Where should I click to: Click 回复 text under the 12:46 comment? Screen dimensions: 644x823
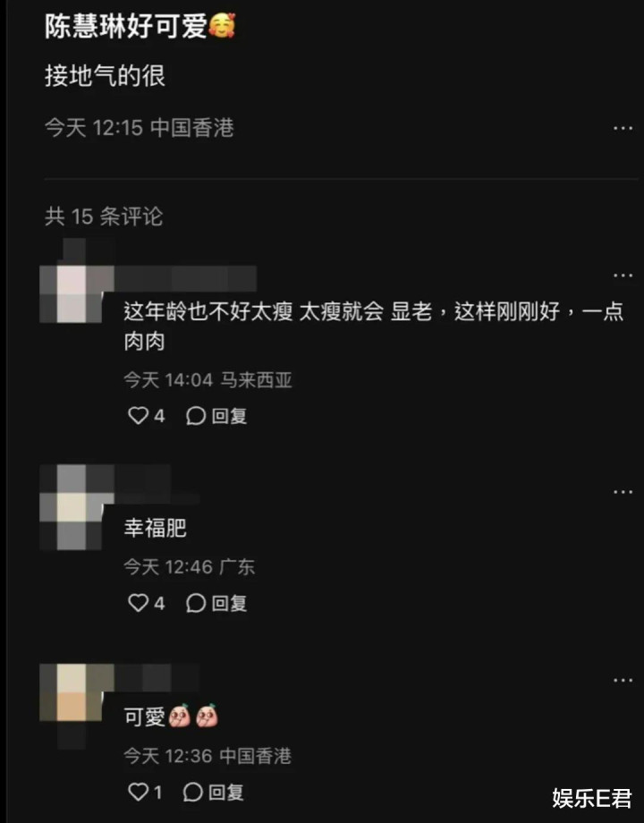click(229, 603)
